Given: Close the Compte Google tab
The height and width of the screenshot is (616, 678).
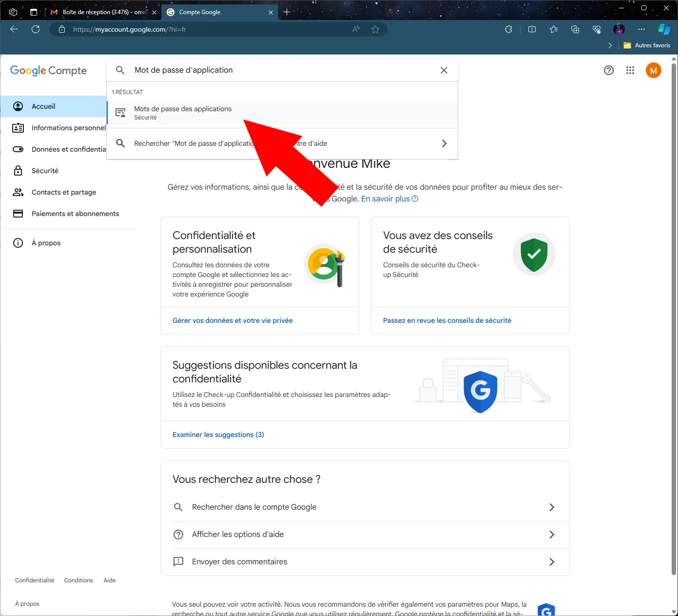Looking at the screenshot, I should pyautogui.click(x=271, y=12).
